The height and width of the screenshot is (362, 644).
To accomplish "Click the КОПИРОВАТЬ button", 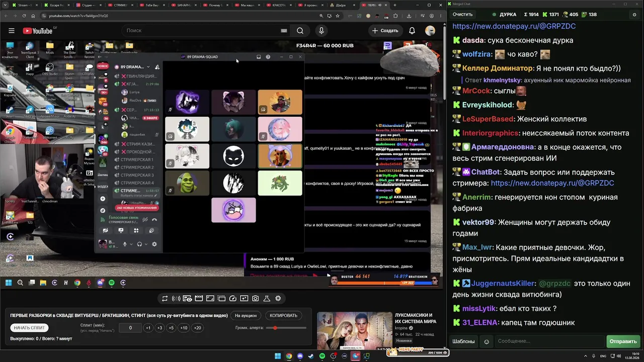I will [x=283, y=316].
